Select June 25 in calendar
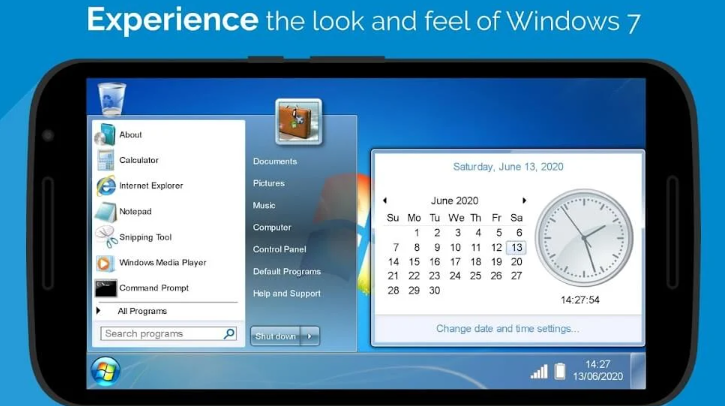725x406 pixels. click(476, 276)
